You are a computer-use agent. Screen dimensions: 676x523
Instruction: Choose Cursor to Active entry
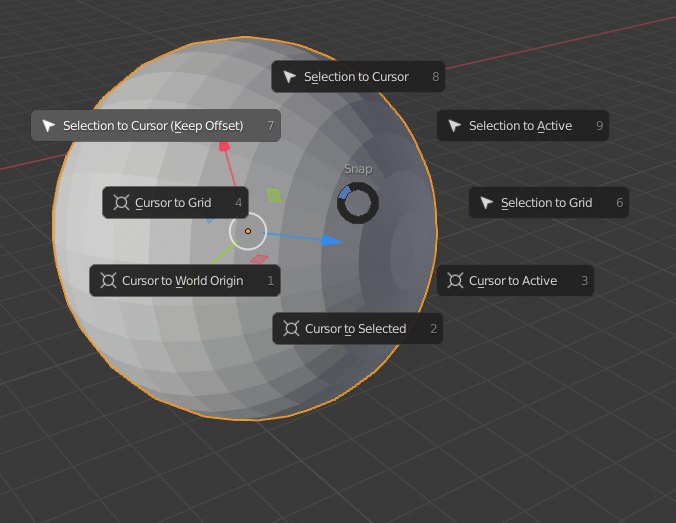515,281
